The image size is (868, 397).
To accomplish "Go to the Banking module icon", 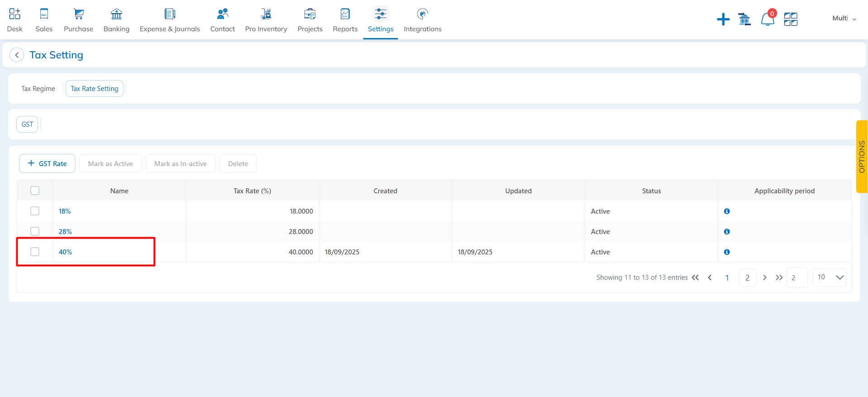I will click(x=116, y=14).
